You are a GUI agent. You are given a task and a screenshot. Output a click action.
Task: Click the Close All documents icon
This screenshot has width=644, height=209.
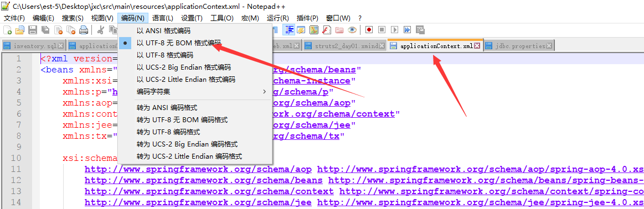click(71, 29)
